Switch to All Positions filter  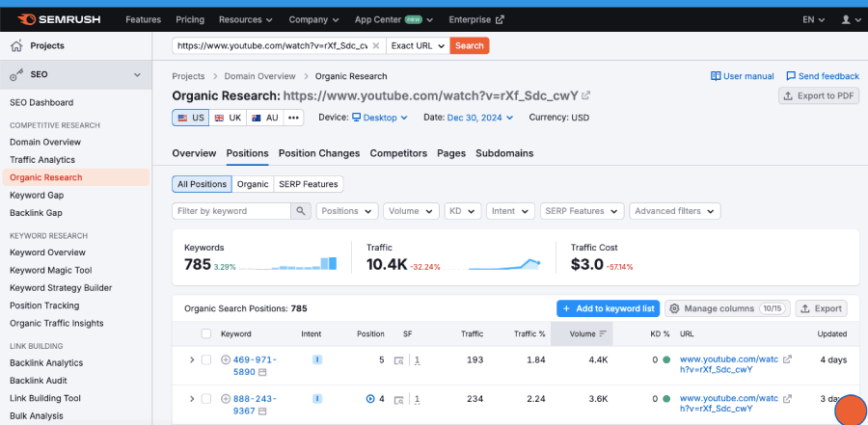(x=202, y=184)
